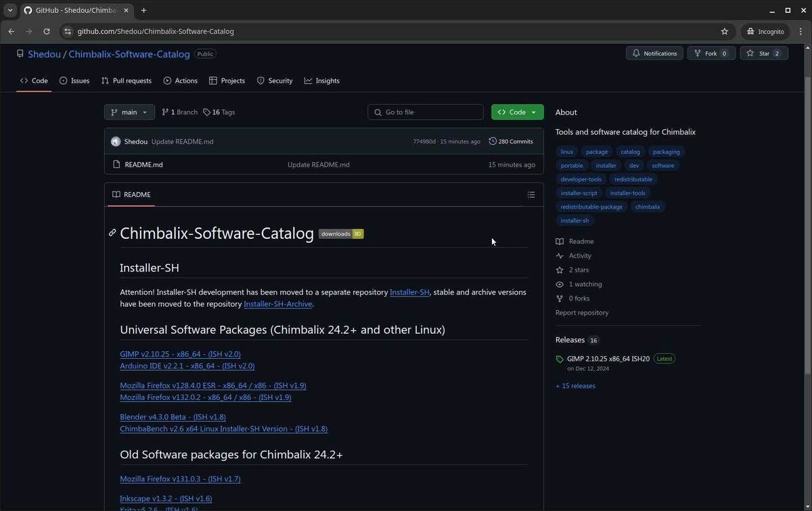The height and width of the screenshot is (511, 812).
Task: Switch to the Insights tab
Action: 322,81
